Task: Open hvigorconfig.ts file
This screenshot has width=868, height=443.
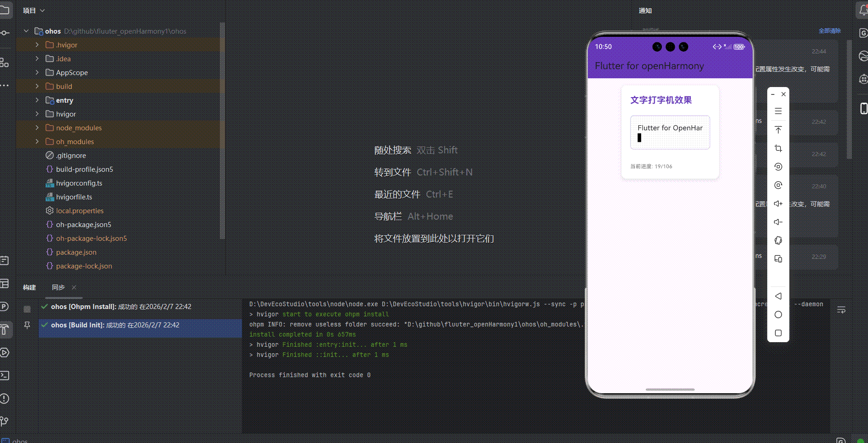Action: [x=79, y=183]
